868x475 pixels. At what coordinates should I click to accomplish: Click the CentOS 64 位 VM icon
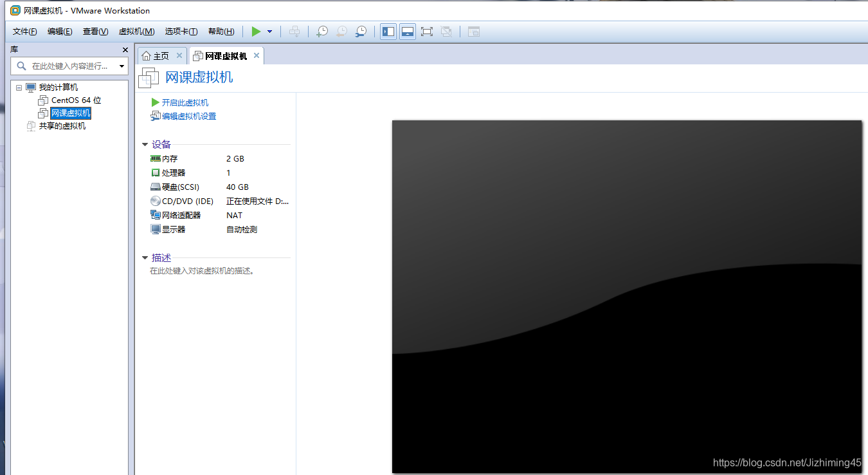click(43, 100)
